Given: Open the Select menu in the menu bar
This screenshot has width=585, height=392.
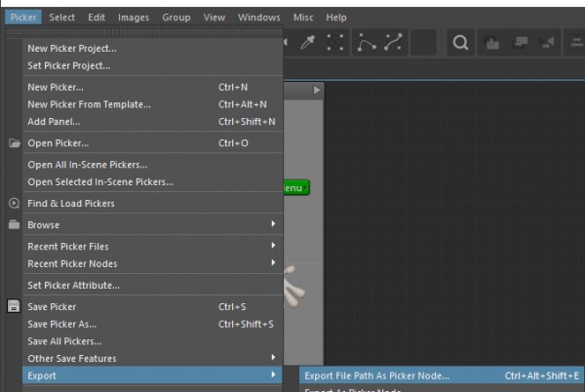Looking at the screenshot, I should 61,18.
